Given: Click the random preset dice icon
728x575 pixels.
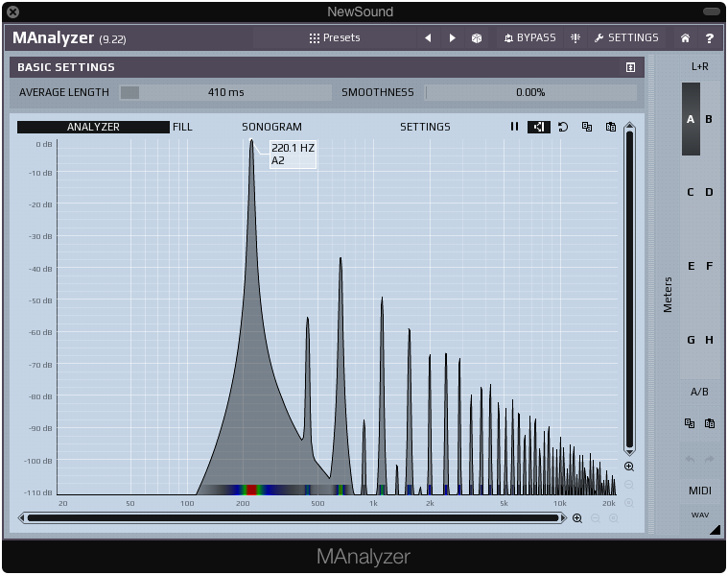Looking at the screenshot, I should tap(477, 38).
